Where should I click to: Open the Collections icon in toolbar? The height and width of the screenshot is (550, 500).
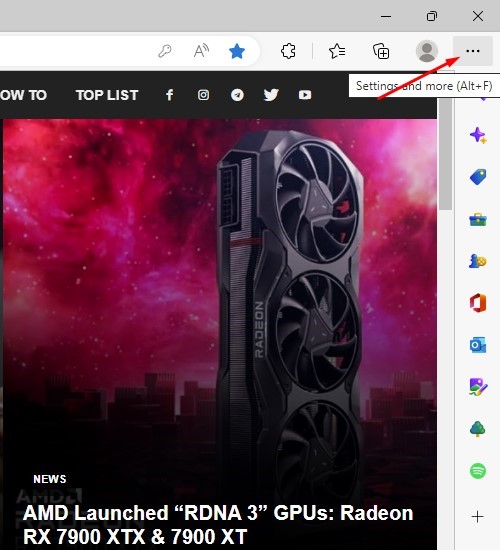coord(381,51)
